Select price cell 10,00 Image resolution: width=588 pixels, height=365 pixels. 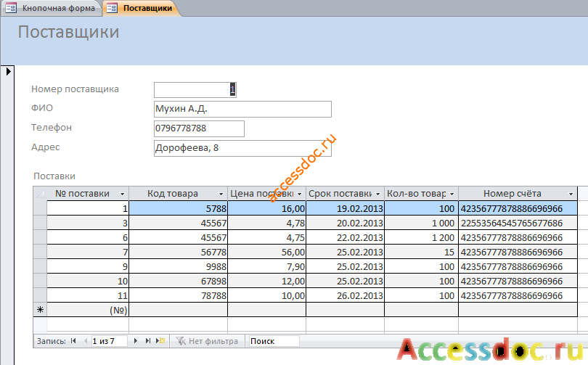click(266, 295)
